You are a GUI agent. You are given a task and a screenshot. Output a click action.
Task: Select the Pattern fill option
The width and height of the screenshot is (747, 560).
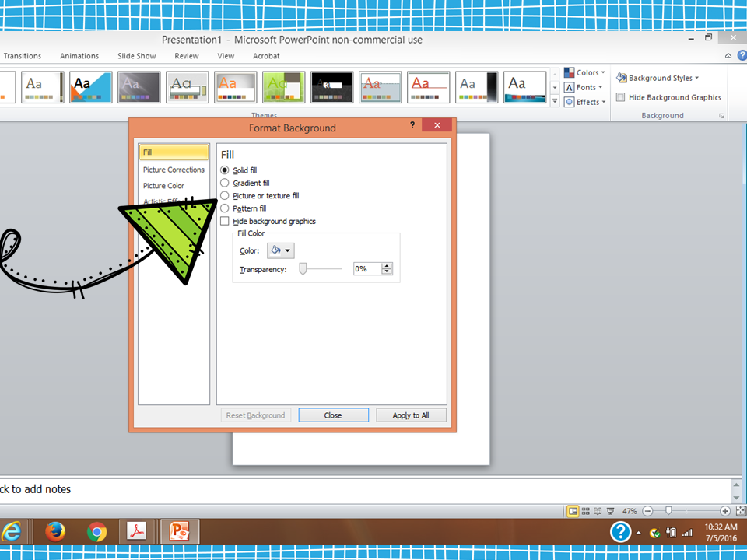(x=244, y=208)
